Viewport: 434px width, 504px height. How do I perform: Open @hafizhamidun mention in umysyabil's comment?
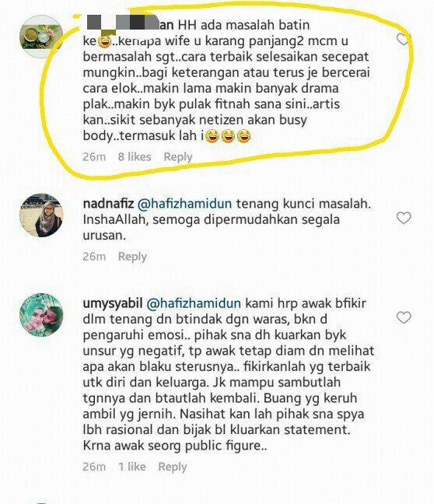pyautogui.click(x=194, y=303)
